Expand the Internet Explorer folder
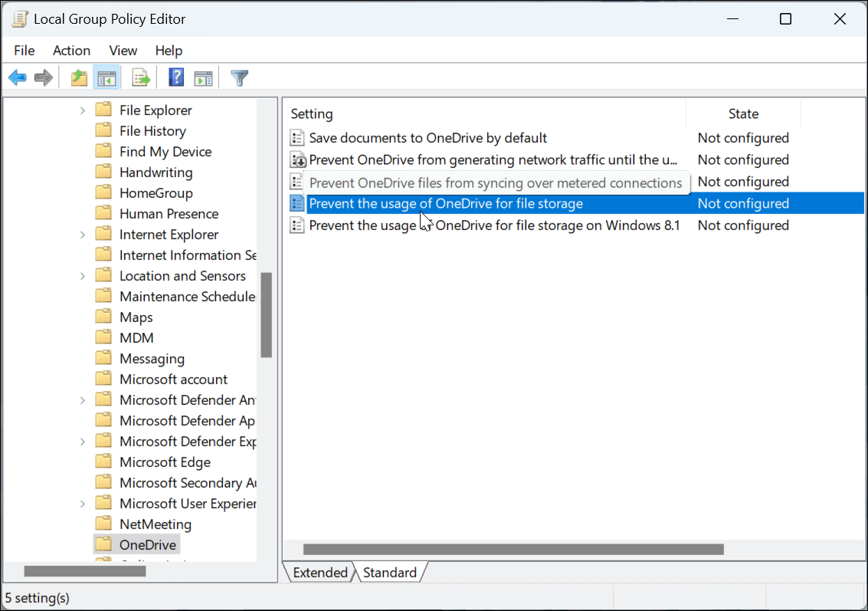 pyautogui.click(x=83, y=235)
